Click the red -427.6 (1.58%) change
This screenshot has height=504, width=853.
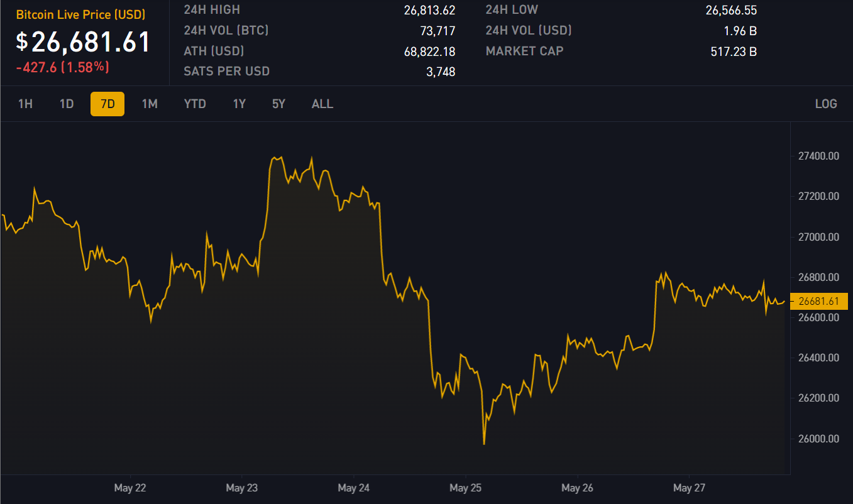pos(62,67)
